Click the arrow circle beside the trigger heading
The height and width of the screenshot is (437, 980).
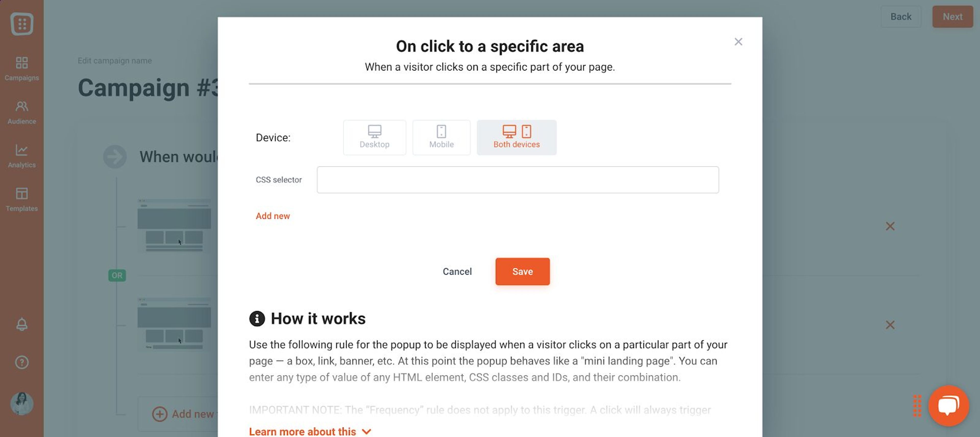click(115, 157)
